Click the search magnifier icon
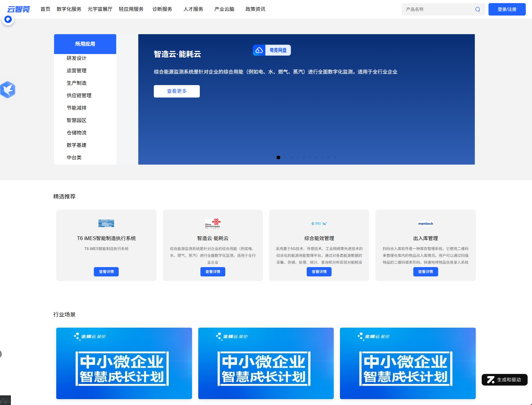532x405 pixels. [x=478, y=9]
